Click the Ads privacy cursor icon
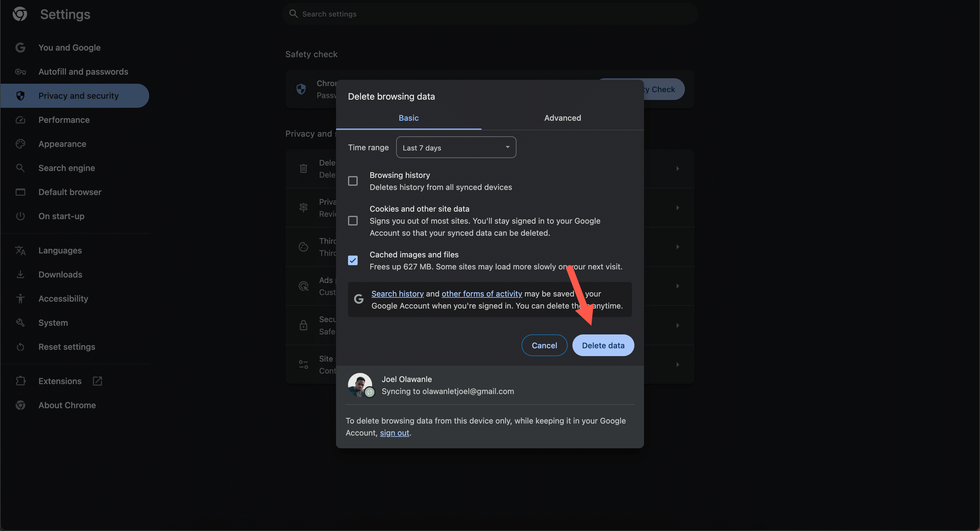The height and width of the screenshot is (531, 980). [x=303, y=286]
